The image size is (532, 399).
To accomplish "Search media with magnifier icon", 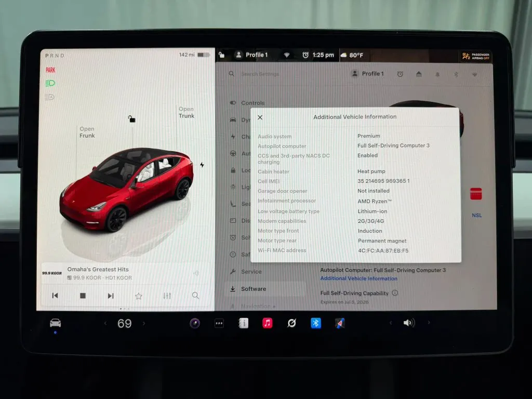I will pos(195,296).
